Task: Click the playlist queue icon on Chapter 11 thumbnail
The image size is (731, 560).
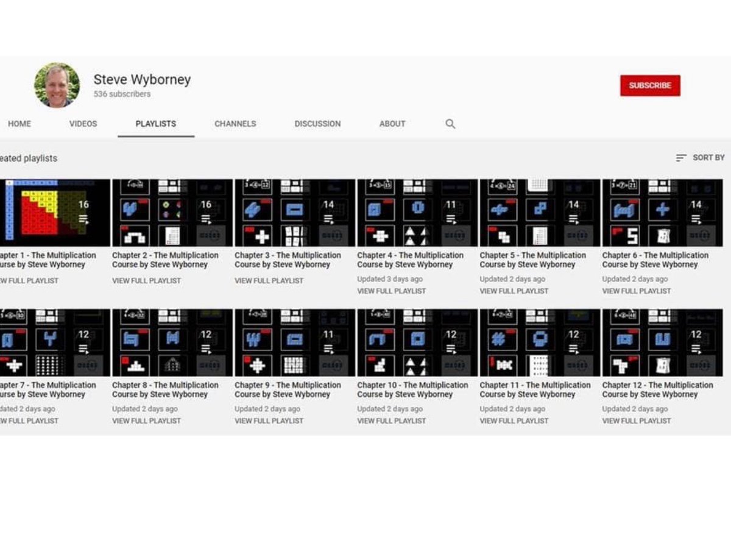Action: [574, 349]
